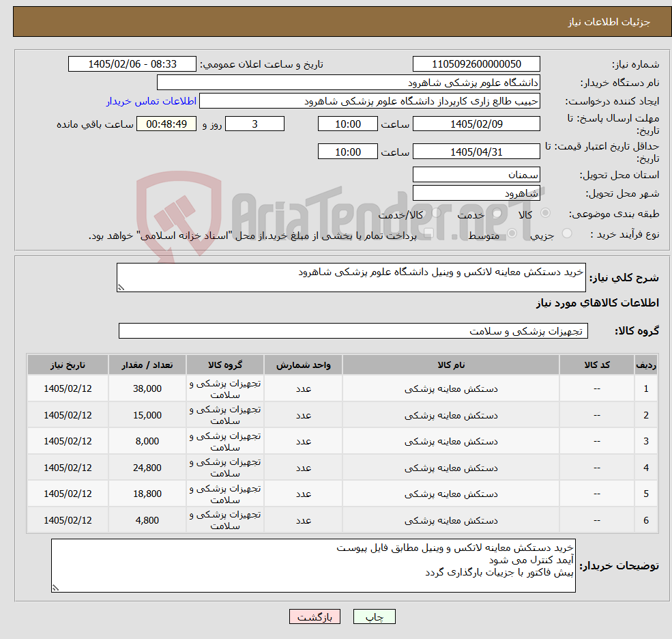Click the تعداد / مقدار column header
672x639 pixels.
(x=147, y=365)
